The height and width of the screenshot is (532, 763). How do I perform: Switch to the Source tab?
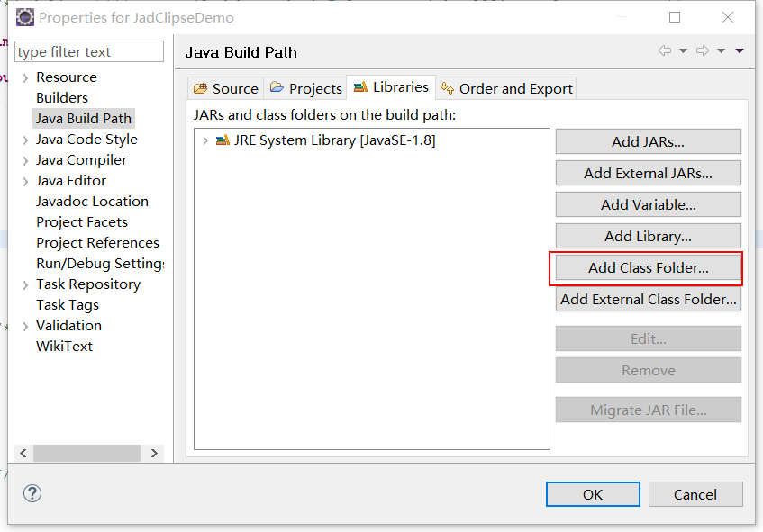point(226,88)
